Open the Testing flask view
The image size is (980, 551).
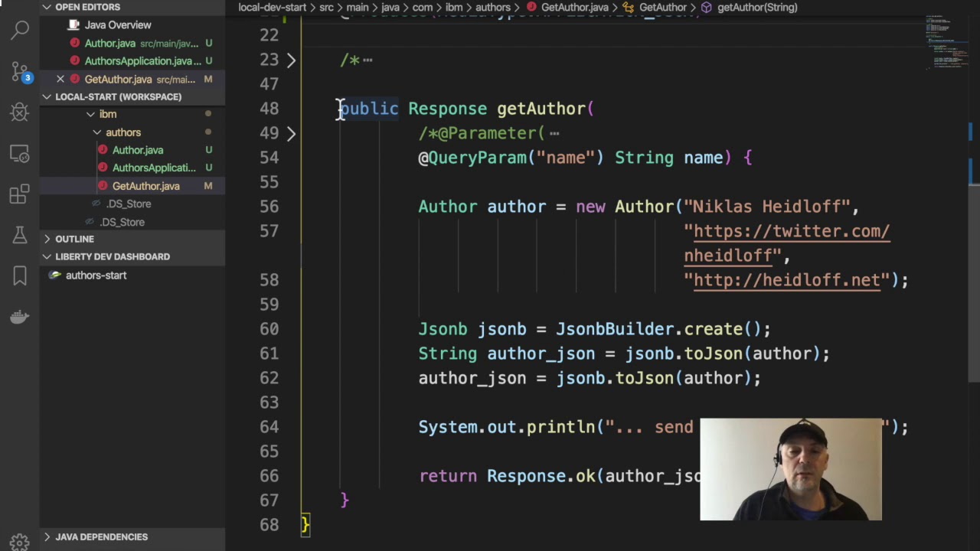click(x=20, y=235)
